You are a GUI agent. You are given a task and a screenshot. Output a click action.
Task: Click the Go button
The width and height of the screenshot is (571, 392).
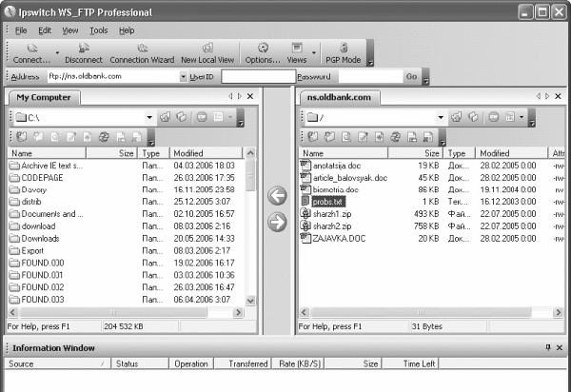pos(411,76)
